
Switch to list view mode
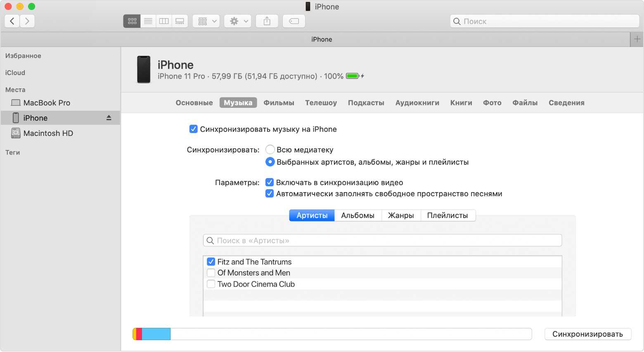point(148,21)
